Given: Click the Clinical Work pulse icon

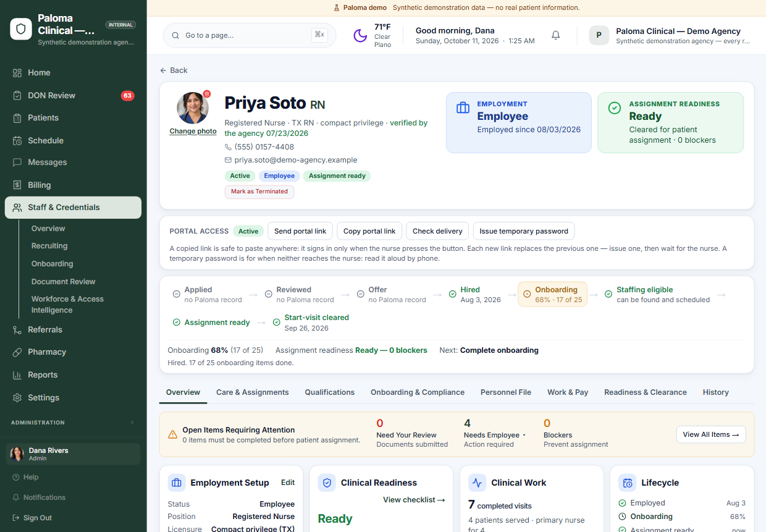Looking at the screenshot, I should point(478,483).
